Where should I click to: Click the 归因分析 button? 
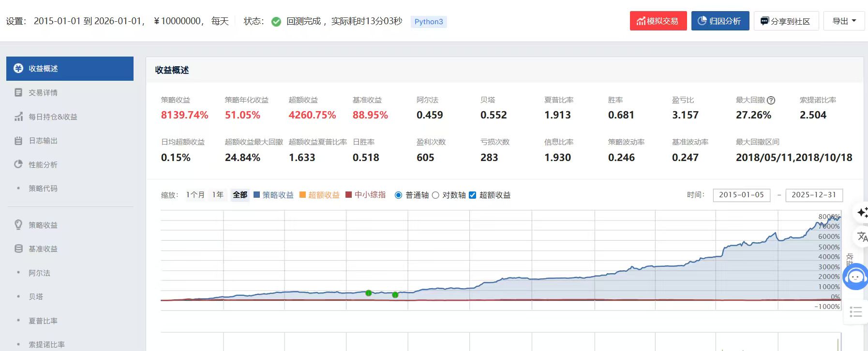click(x=720, y=21)
